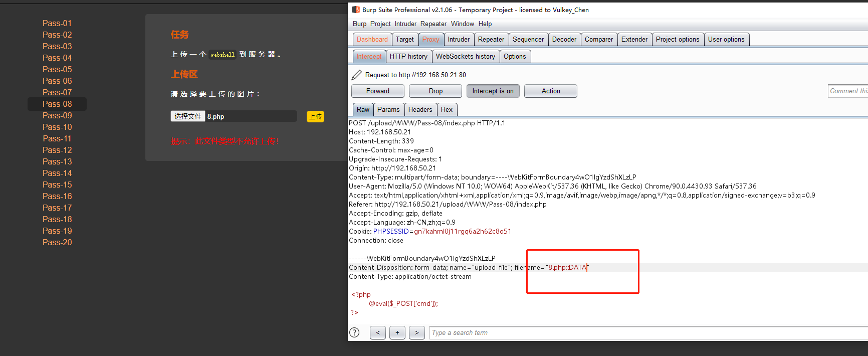Click the PHPSESSID cookie value text
The image size is (868, 356).
463,231
